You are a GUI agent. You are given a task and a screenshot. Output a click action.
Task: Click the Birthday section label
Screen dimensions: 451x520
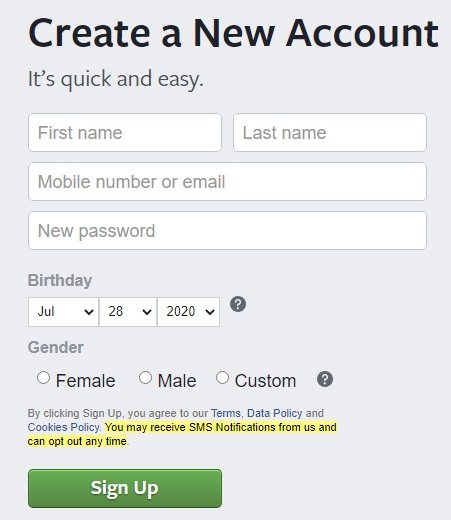[60, 280]
